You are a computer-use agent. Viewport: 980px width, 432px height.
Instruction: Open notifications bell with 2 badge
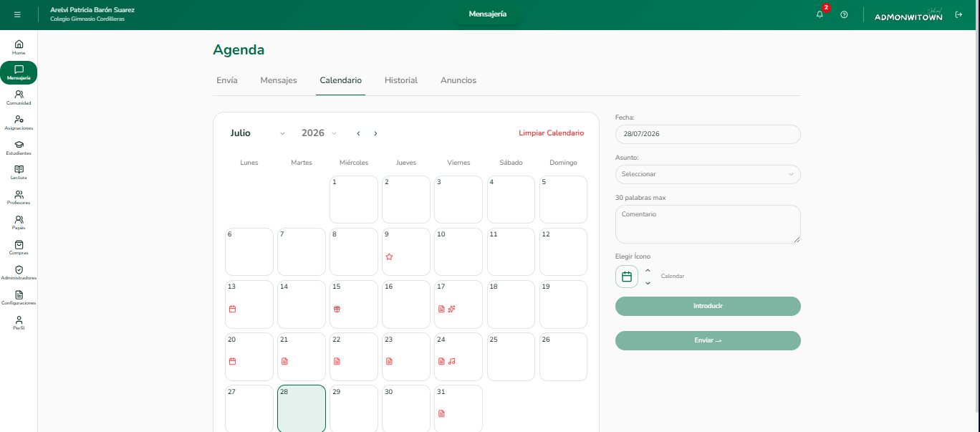click(820, 14)
